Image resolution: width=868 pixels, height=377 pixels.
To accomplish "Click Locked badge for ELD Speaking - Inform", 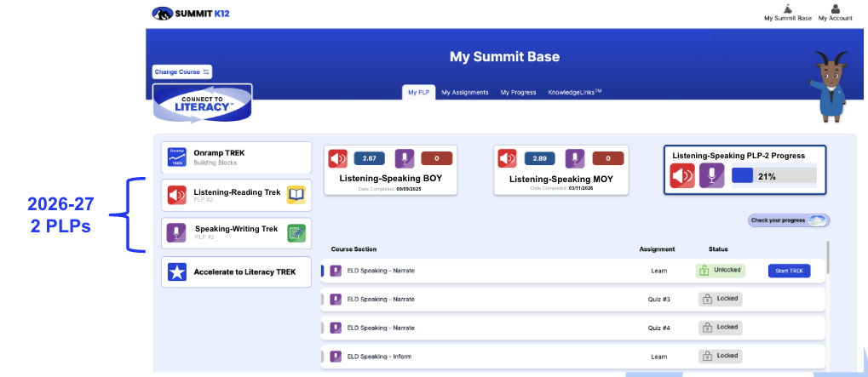I will (x=720, y=357).
